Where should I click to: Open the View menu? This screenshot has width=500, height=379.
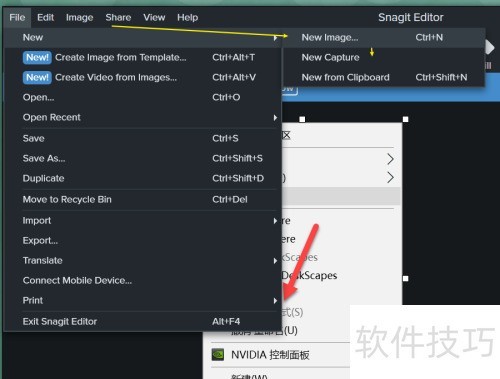point(154,17)
